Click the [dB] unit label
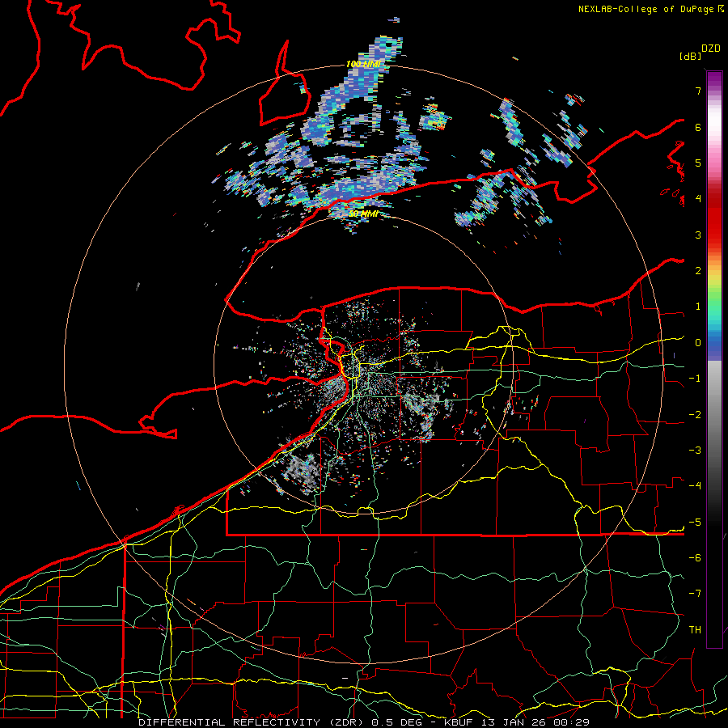 coord(690,56)
